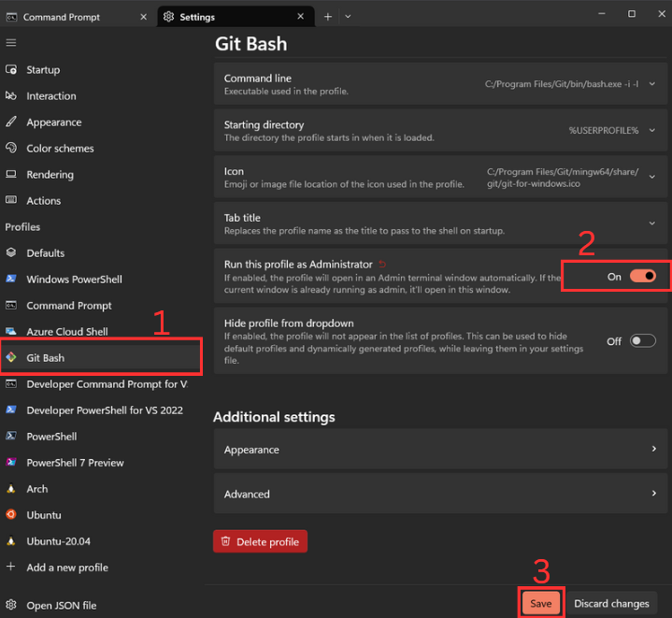Click the gear icon beside Open JSON file
This screenshot has height=618, width=672.
click(11, 605)
